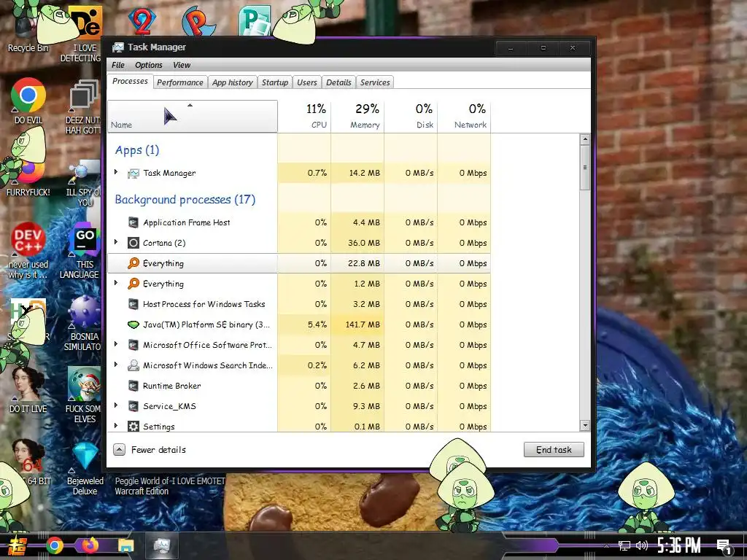
Task: Click the process list scrollbar thumb
Action: coord(585,168)
